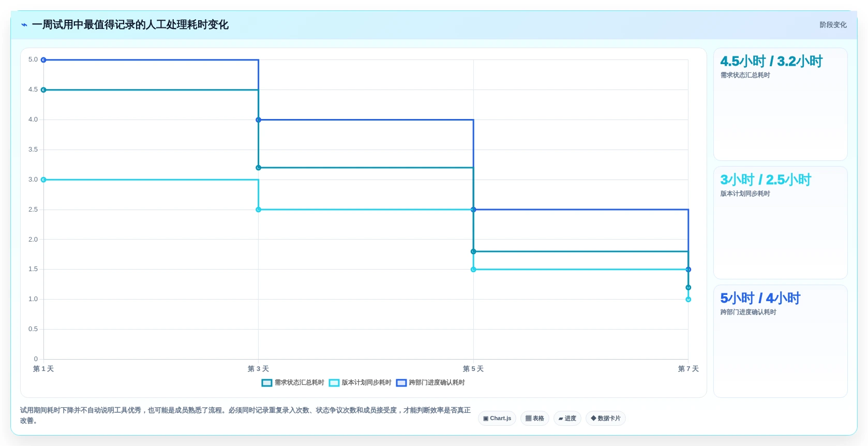This screenshot has height=446, width=868.
Task: Click the 版本计划同步耗时 card caption
Action: point(745,194)
